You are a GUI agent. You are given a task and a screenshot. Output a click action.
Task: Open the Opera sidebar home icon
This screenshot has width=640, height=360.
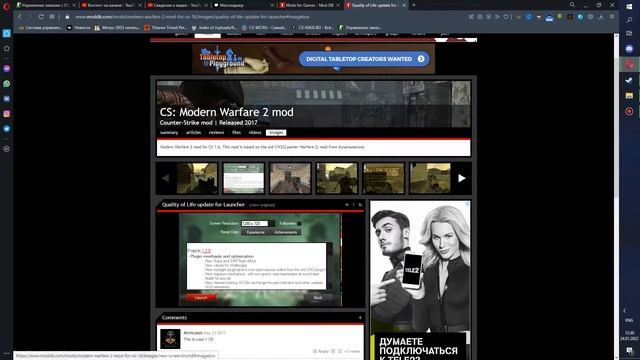pos(7,48)
